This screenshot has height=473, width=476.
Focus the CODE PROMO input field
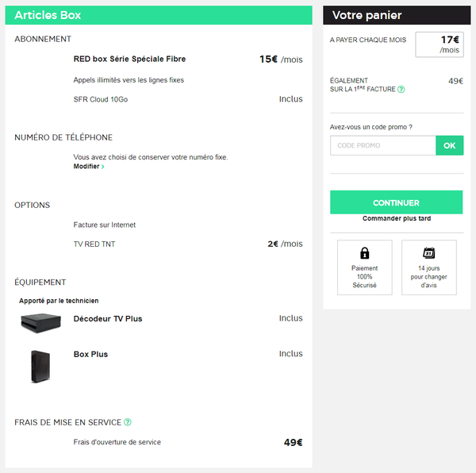coord(383,145)
